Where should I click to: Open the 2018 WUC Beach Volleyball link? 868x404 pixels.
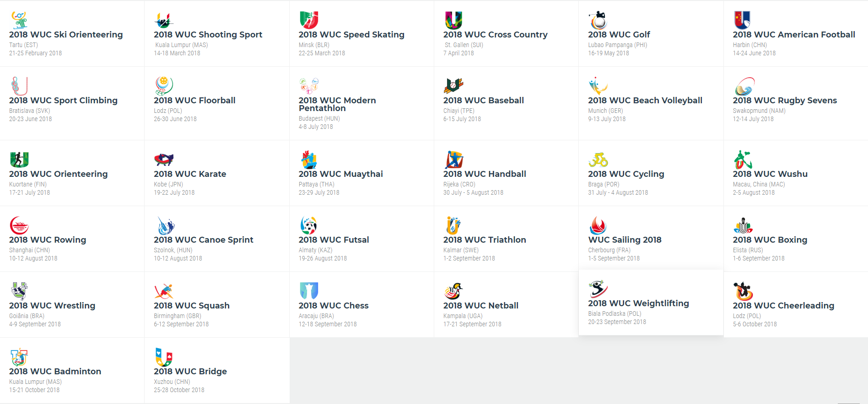[x=645, y=101]
